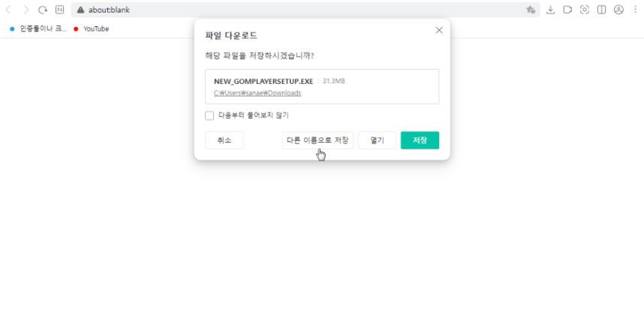This screenshot has width=644, height=313.
Task: Click the 취소 cancel button
Action: point(224,140)
